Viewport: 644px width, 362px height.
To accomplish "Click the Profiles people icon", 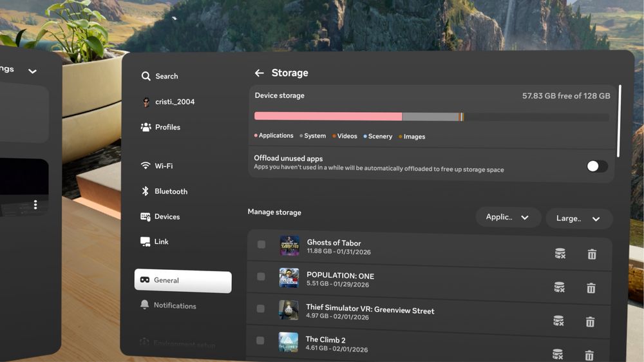I will point(146,127).
